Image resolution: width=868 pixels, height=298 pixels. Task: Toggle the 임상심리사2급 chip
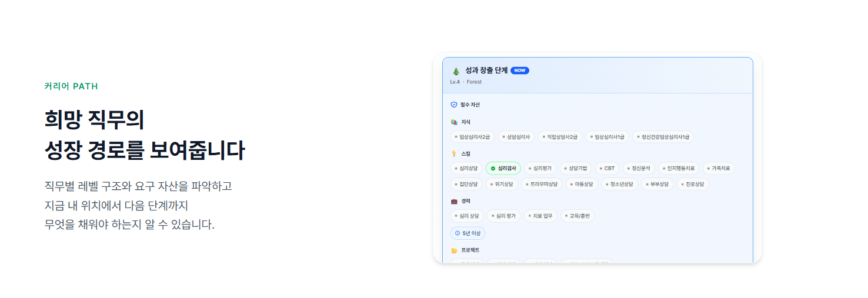point(472,137)
